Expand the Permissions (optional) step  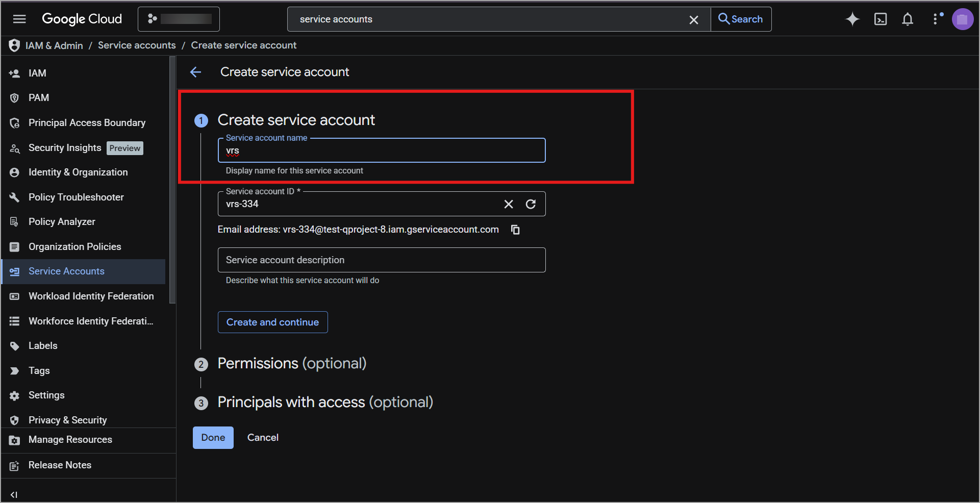(x=292, y=363)
